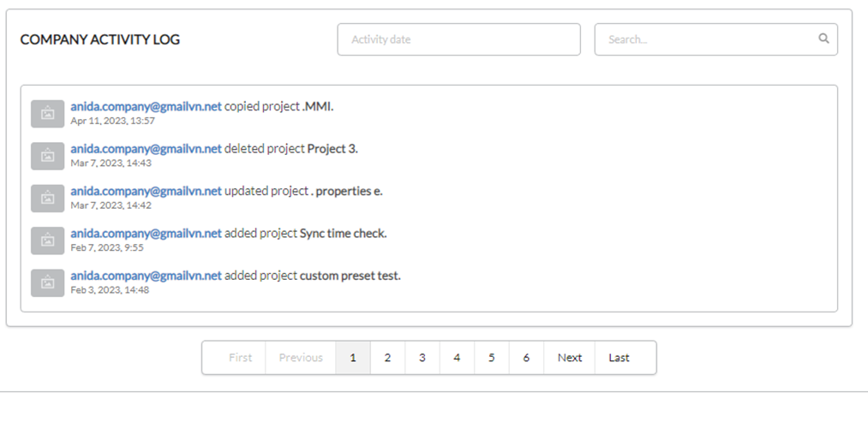Open user email link on Apr 11 entry
This screenshot has height=422, width=868.
click(x=147, y=106)
